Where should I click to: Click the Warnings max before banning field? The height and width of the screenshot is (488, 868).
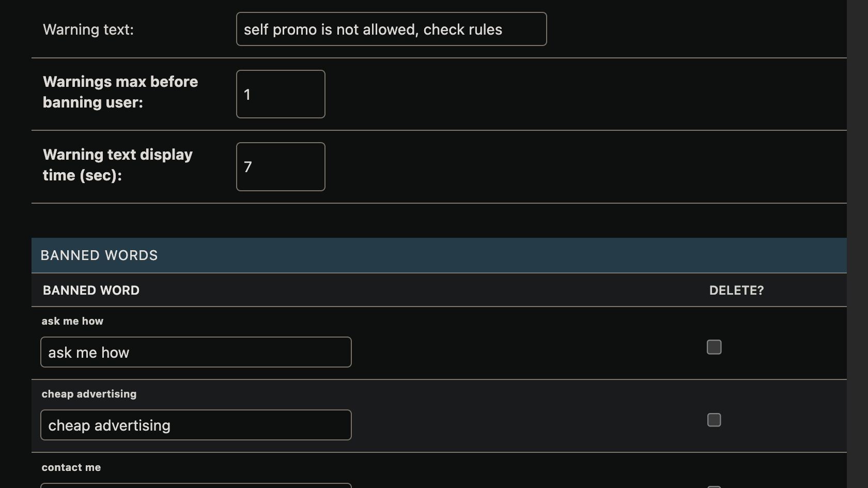pyautogui.click(x=281, y=94)
